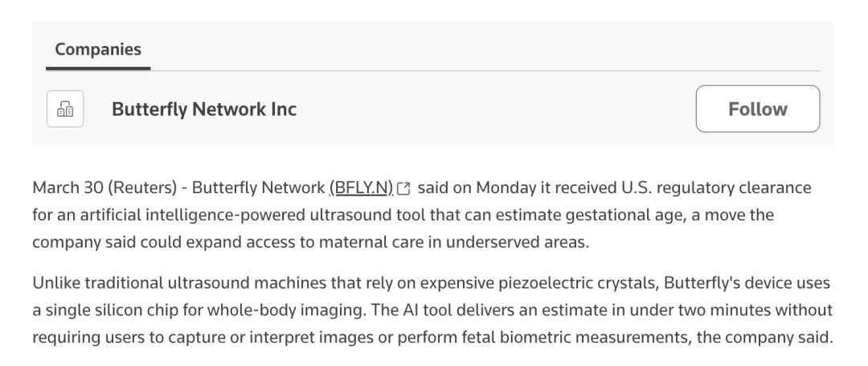The width and height of the screenshot is (868, 366).
Task: Open the external link icon beside BFLY.N
Action: coord(404,188)
